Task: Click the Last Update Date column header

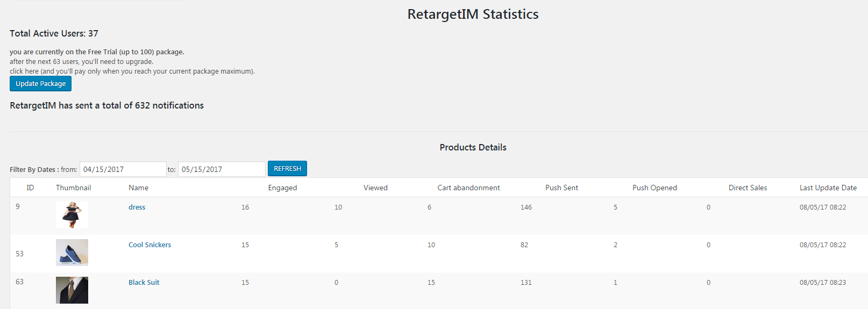Action: (x=828, y=188)
